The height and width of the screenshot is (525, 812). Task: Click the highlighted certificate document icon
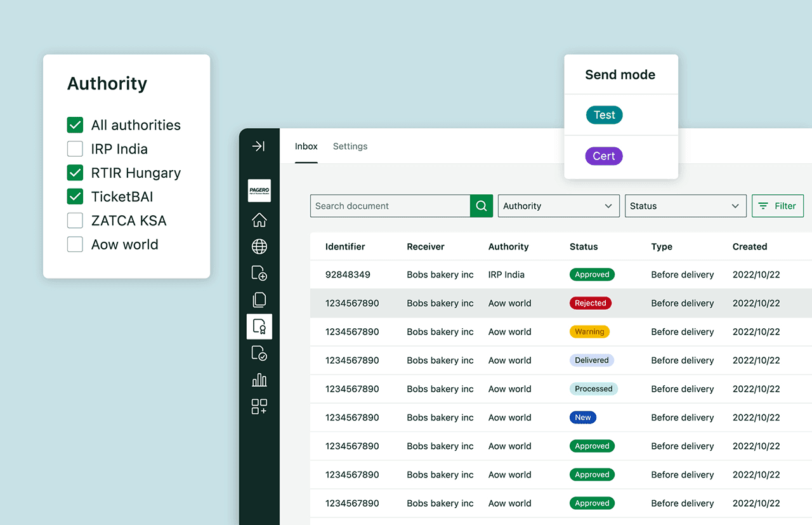coord(259,326)
